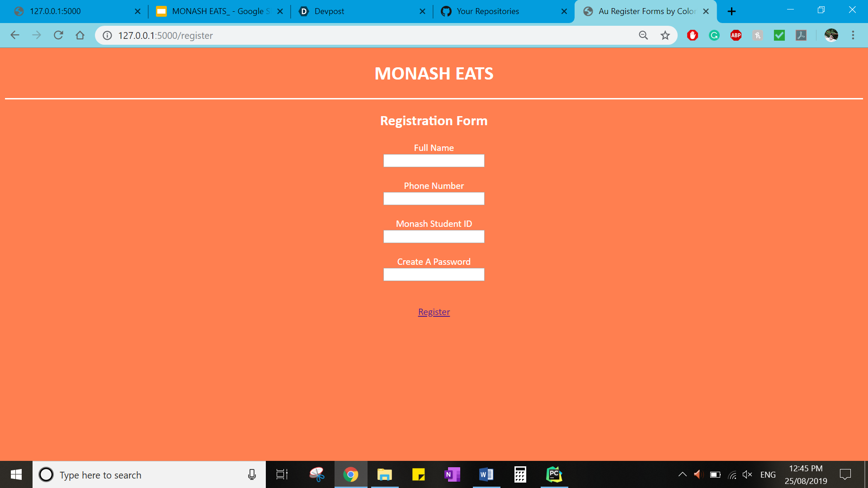The width and height of the screenshot is (868, 488).
Task: Show hidden system tray icons
Action: point(683,474)
